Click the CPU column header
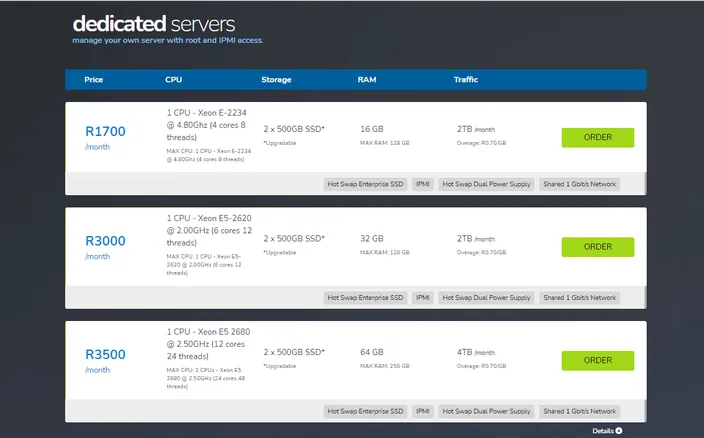 [173, 79]
